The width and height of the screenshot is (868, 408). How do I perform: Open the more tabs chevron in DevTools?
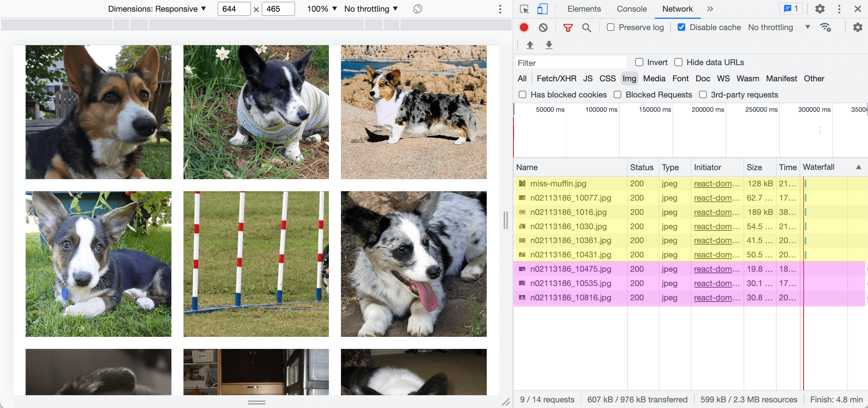tap(710, 9)
